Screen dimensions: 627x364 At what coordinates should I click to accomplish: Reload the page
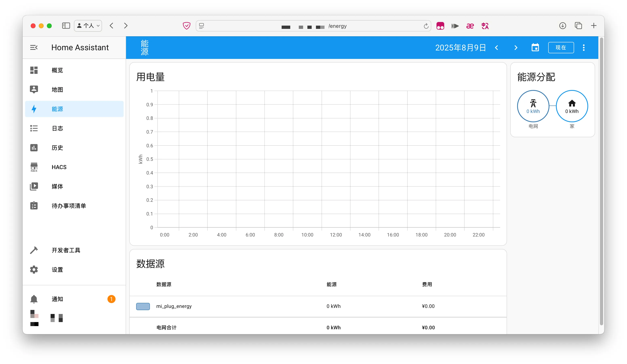426,26
